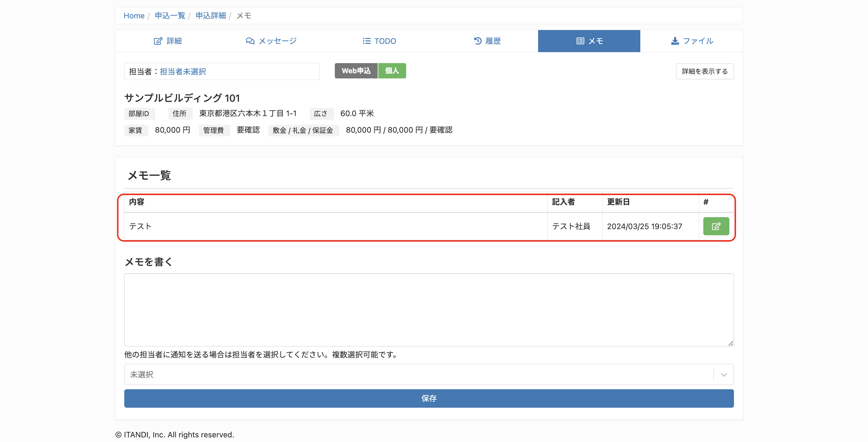This screenshot has height=442, width=868.
Task: Click the メモ一覧 heading
Action: [149, 176]
